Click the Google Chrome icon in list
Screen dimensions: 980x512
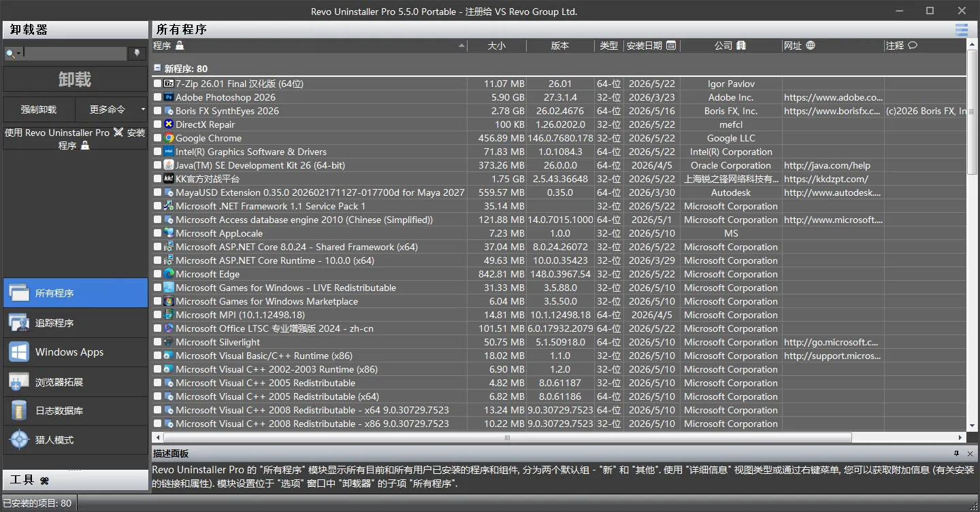point(169,138)
